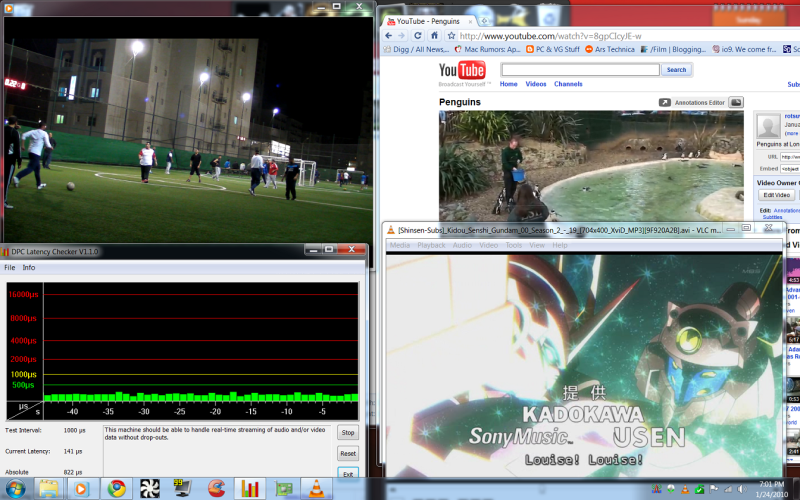The image size is (800, 500).
Task: Go to YouTube Channels link
Action: coord(568,84)
